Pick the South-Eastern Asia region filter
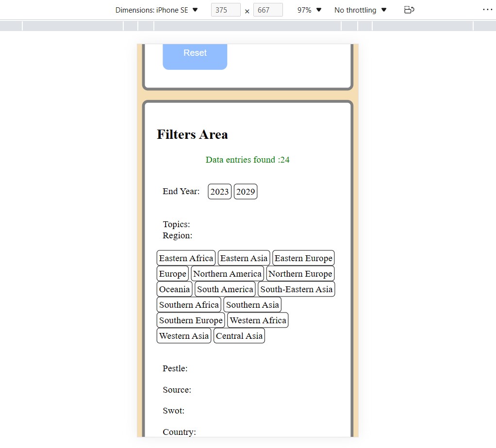The height and width of the screenshot is (448, 496). coord(297,289)
